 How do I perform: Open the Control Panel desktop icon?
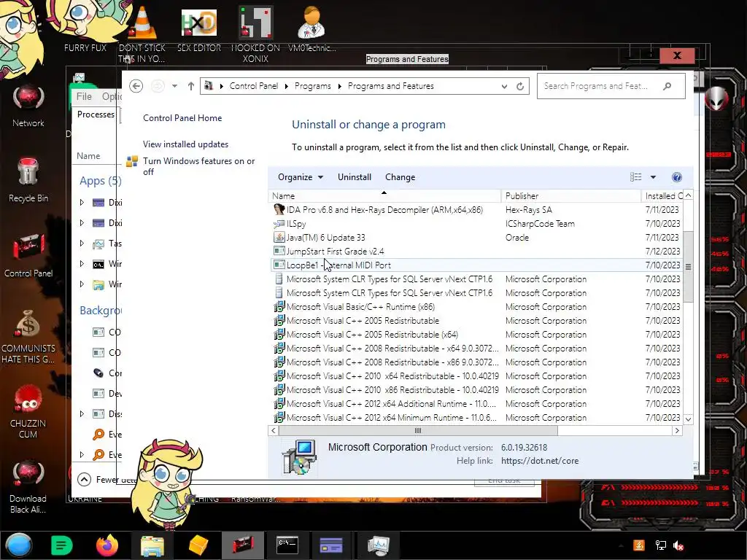(x=28, y=248)
